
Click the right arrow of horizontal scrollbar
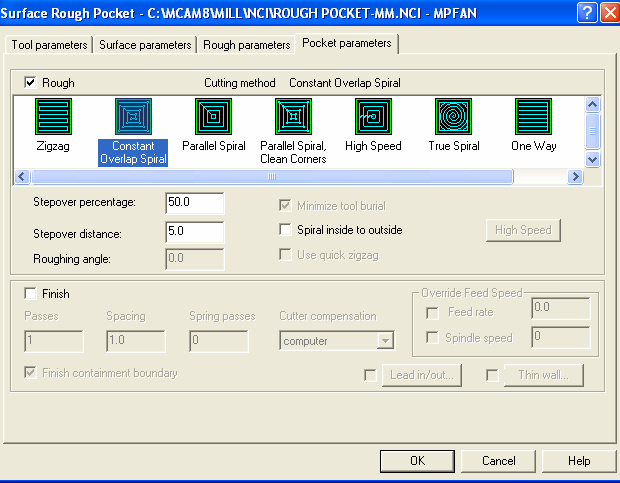click(x=575, y=176)
